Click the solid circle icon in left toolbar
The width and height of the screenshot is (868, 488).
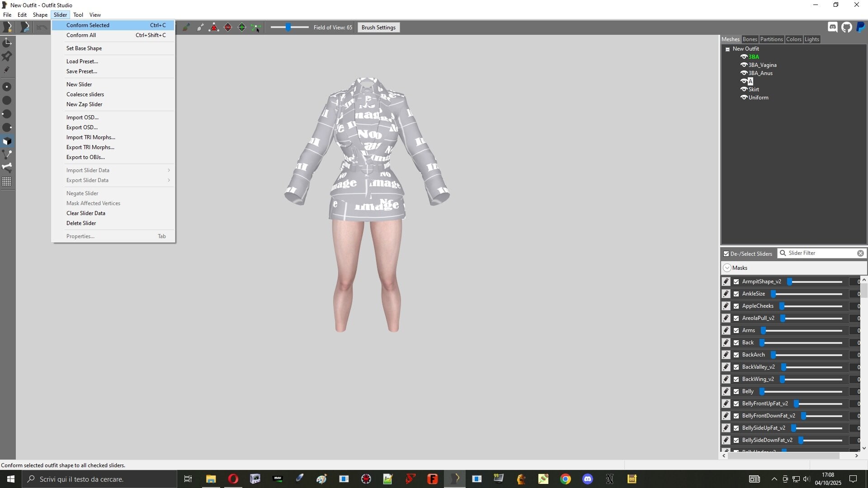pos(7,100)
